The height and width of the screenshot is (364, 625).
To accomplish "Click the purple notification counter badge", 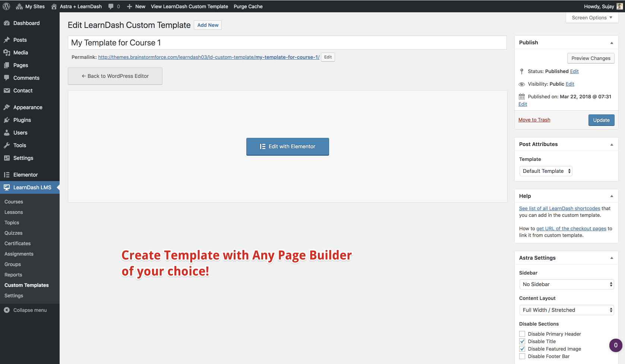I will click(616, 345).
